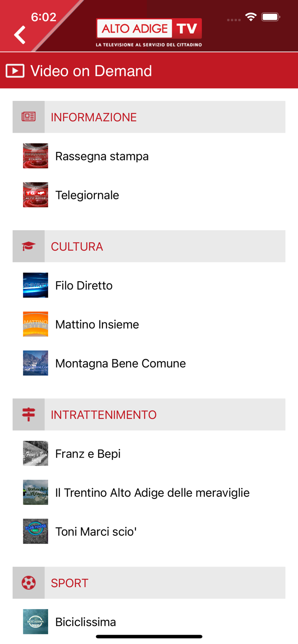Tap the Video on Demand play icon
The height and width of the screenshot is (644, 298).
click(x=15, y=70)
